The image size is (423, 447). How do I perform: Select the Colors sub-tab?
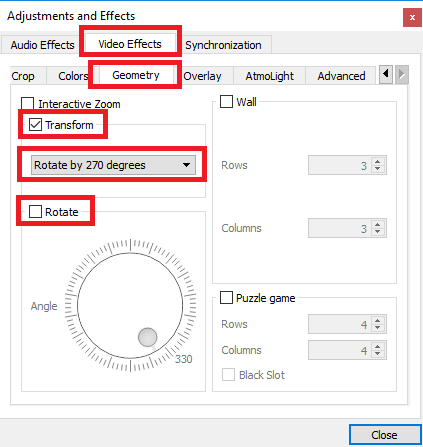73,76
